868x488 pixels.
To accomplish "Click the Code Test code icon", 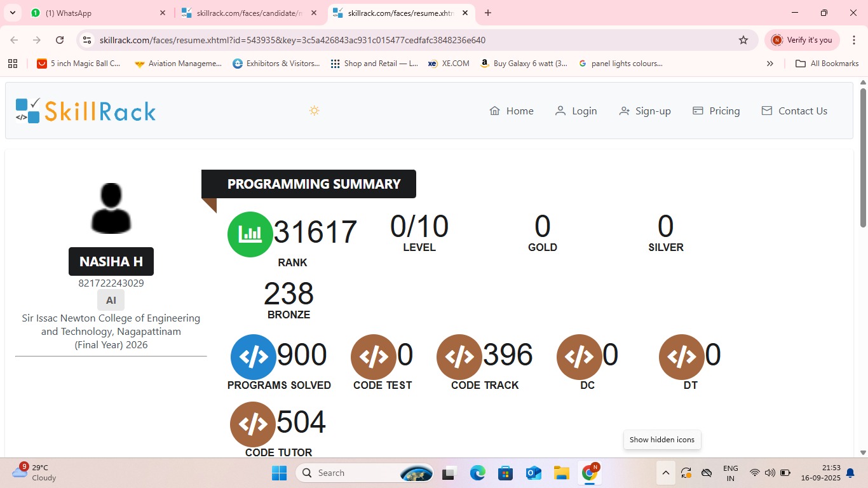I will coord(374,357).
